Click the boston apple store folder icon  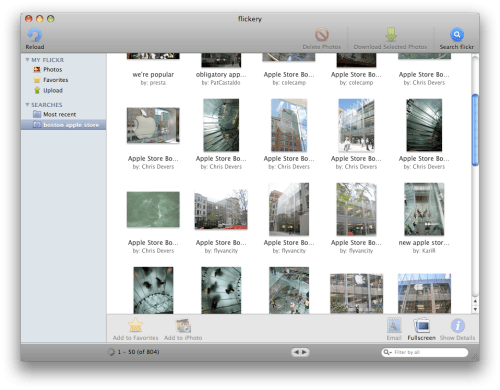click(x=37, y=125)
